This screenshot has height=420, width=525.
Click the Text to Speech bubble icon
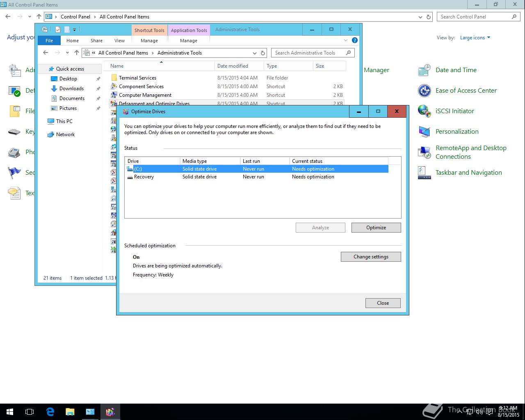14,193
